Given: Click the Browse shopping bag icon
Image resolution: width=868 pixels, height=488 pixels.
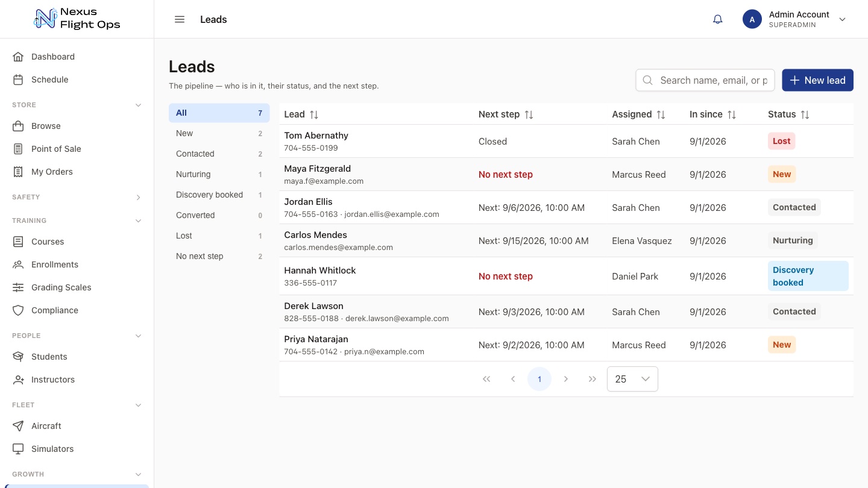Looking at the screenshot, I should click(18, 126).
